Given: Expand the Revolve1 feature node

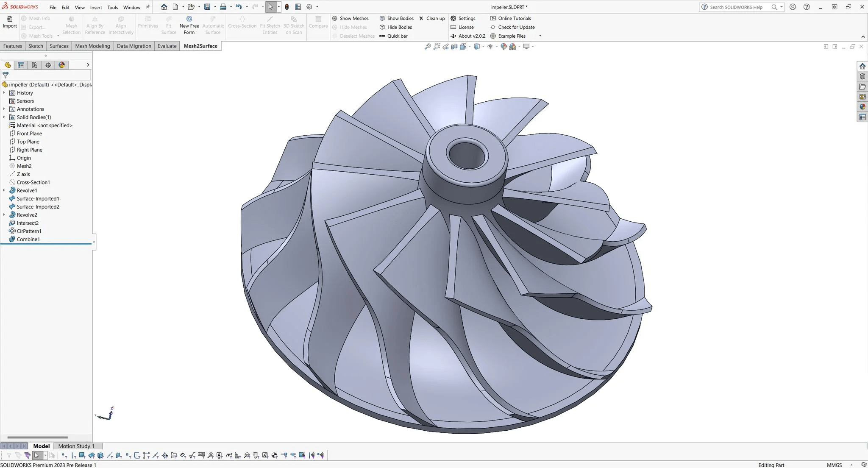Looking at the screenshot, I should pyautogui.click(x=4, y=190).
